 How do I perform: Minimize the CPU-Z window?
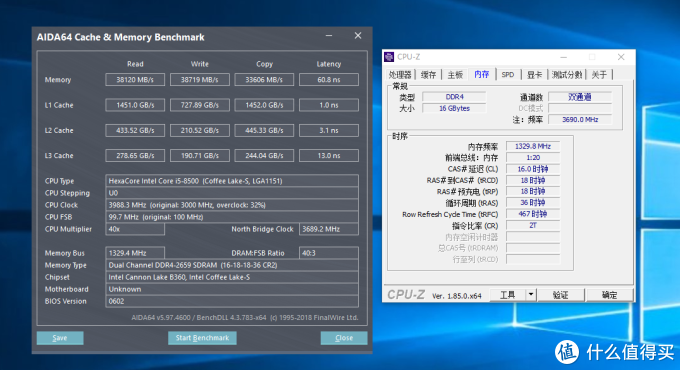[x=563, y=57]
